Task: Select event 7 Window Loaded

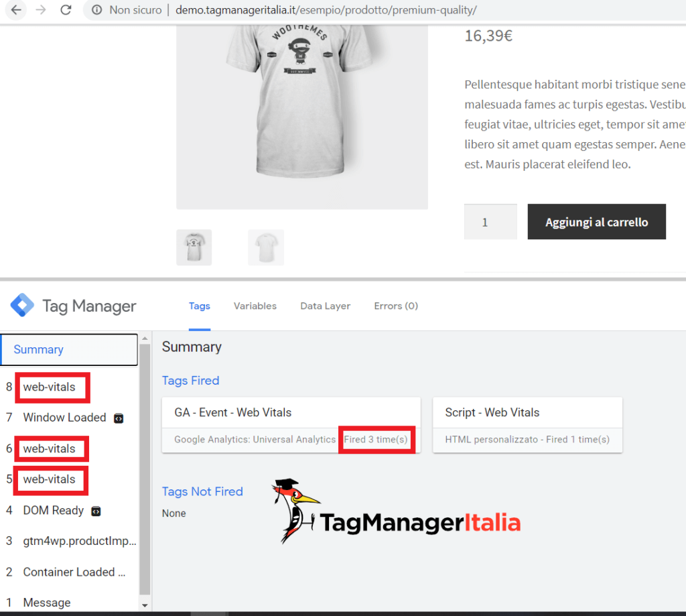Action: (65, 417)
